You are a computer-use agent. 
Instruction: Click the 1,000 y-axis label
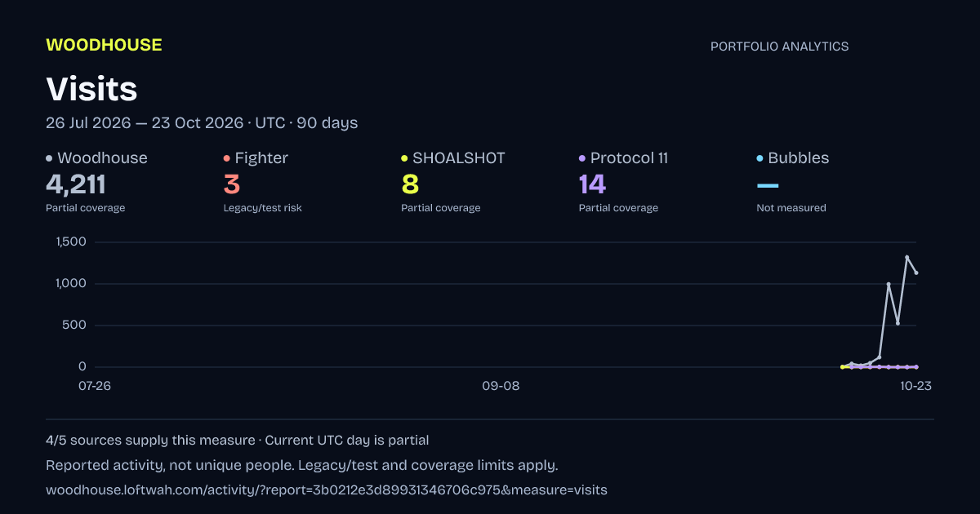[x=71, y=283]
